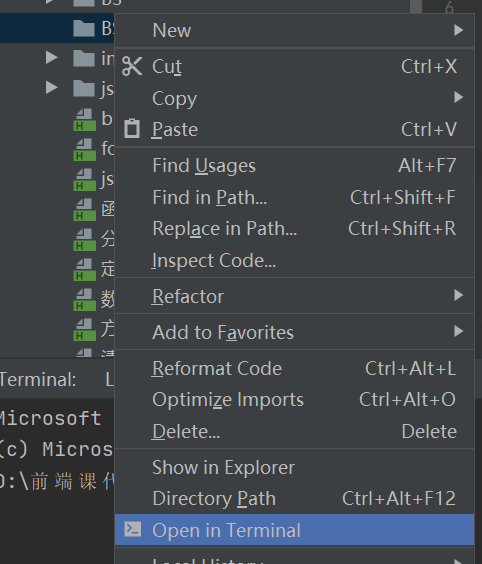This screenshot has width=482, height=564.
Task: Select the highlighted folder icon in project tree
Action: pyautogui.click(x=84, y=28)
